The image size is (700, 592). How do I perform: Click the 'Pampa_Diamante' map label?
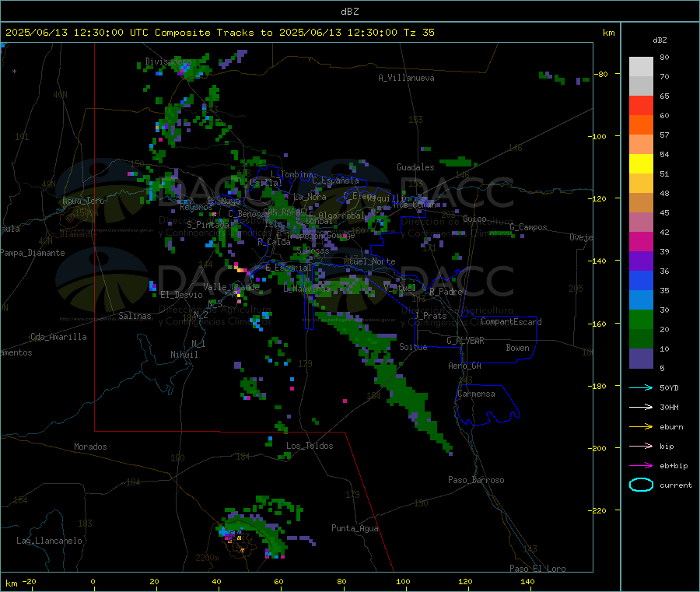[x=33, y=253]
